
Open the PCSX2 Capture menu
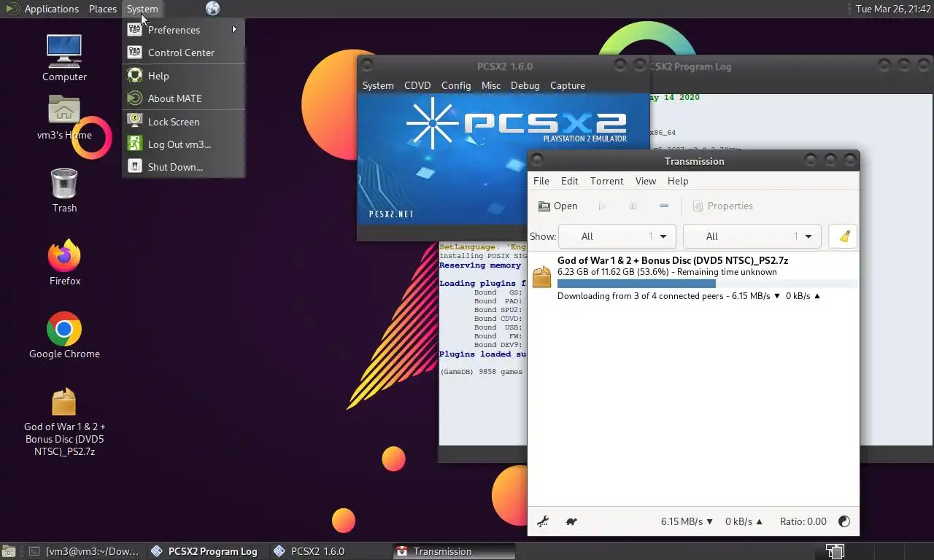(x=568, y=85)
